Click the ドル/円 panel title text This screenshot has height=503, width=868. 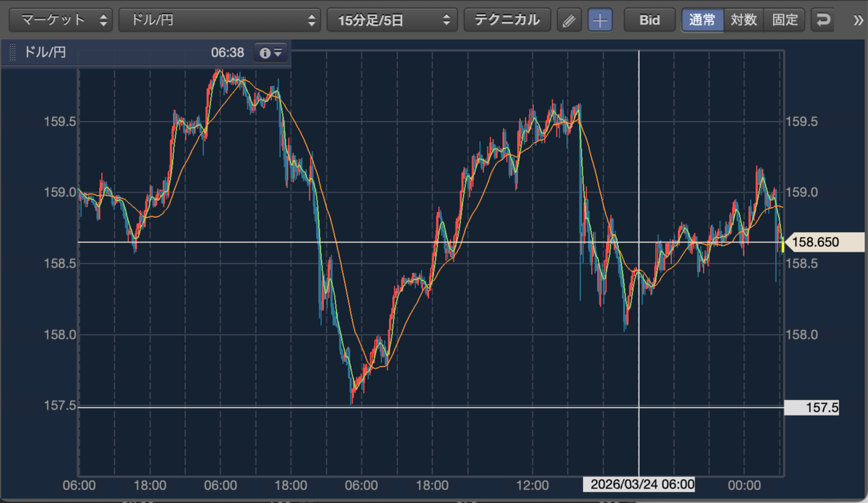click(46, 53)
